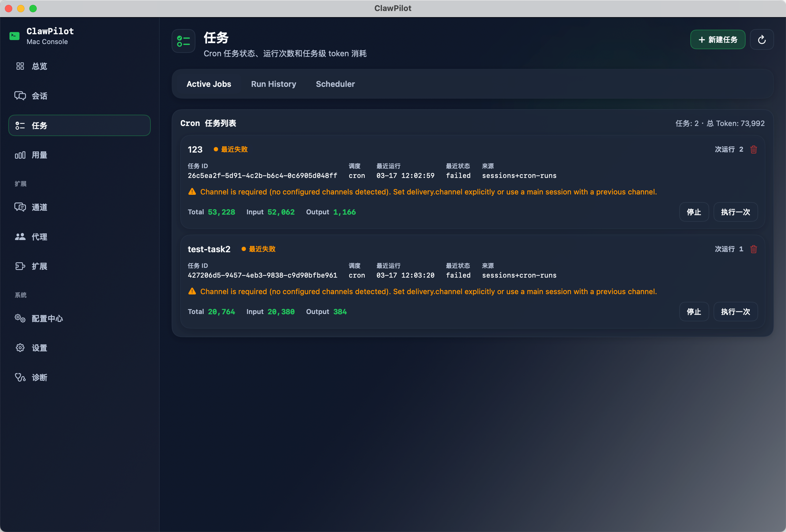Image resolution: width=786 pixels, height=532 pixels.
Task: Open 代理 agents sidebar item
Action: [x=39, y=237]
